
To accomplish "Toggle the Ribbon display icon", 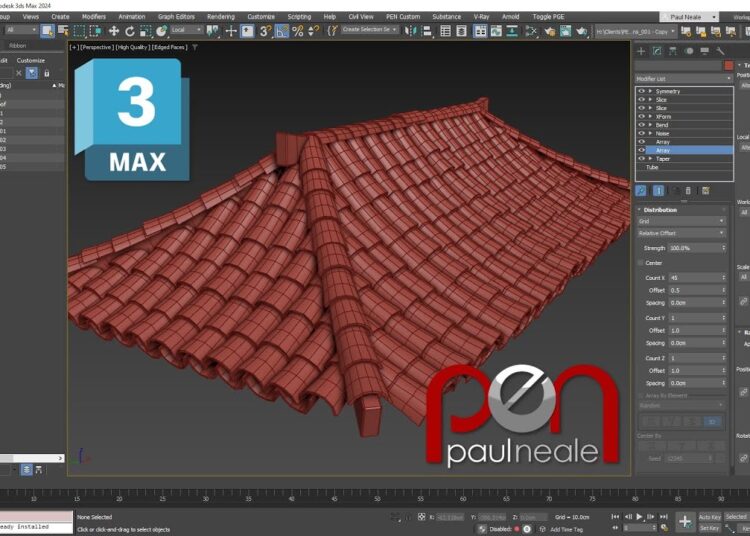I will pos(480,31).
